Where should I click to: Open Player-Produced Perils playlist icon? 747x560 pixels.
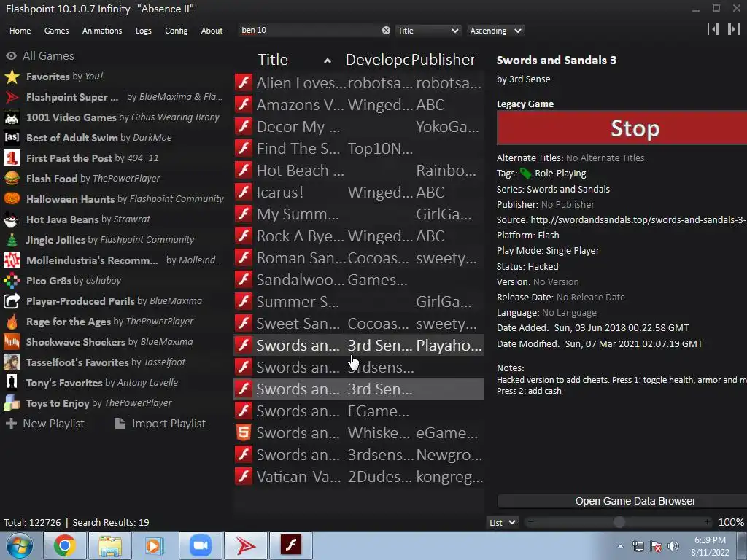12,301
